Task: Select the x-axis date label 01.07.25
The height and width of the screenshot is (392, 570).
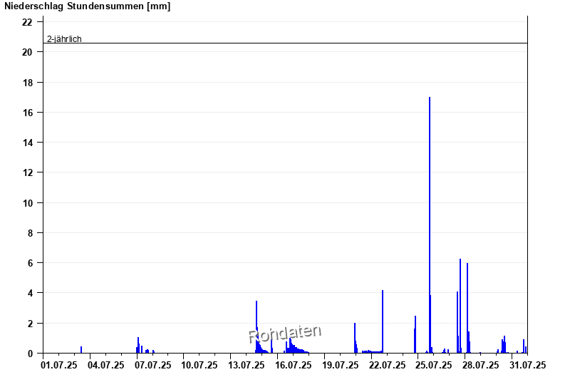Action: tap(59, 366)
